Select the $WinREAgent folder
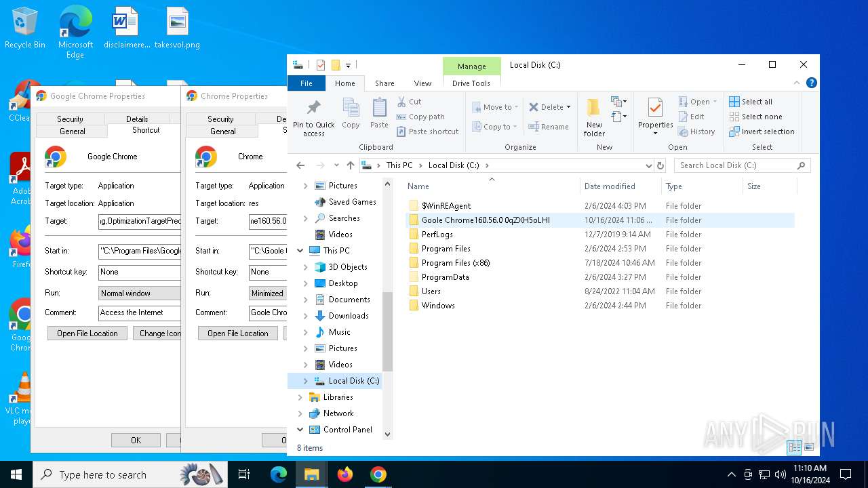 (446, 206)
